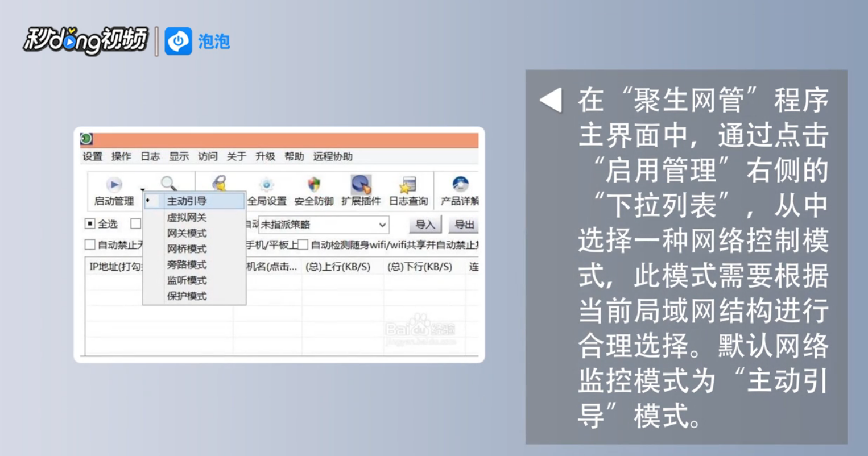
Task: Click the 导入 button
Action: [x=425, y=225]
